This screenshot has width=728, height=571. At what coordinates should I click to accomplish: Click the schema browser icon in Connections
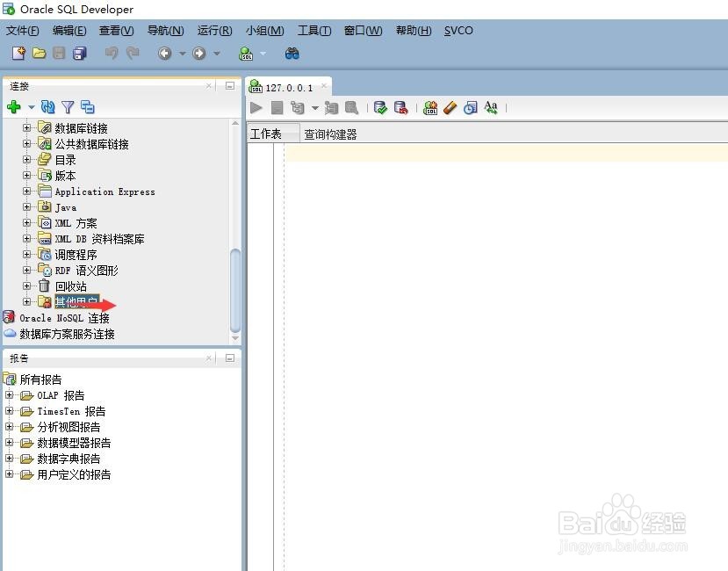click(87, 107)
